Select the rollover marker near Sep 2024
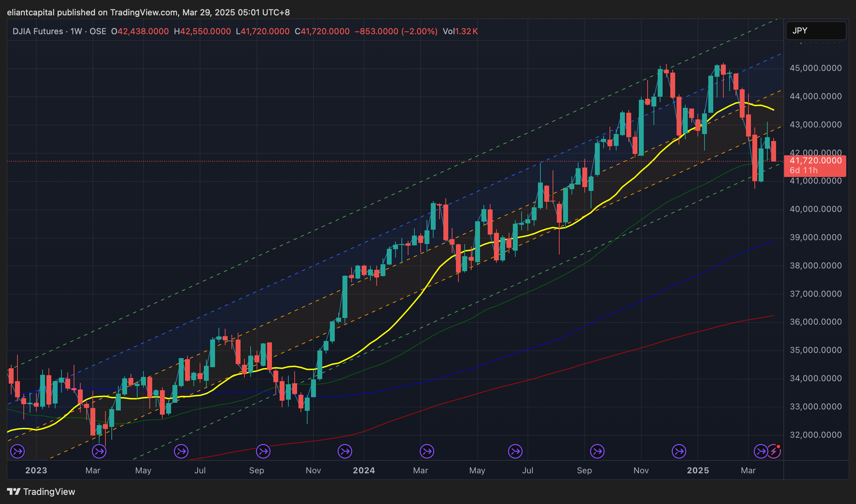The image size is (856, 504). (597, 451)
